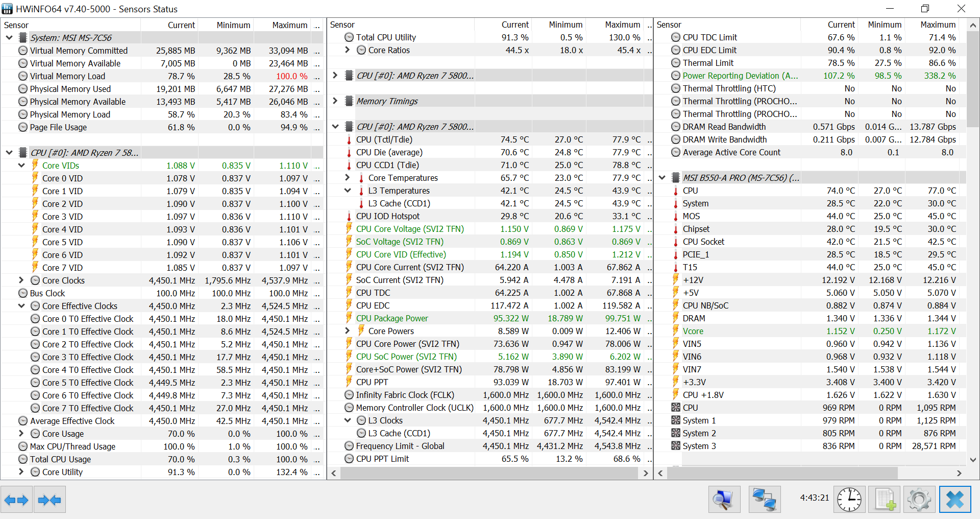Viewport: 980px width, 519px height.
Task: Click the System MSI MS-7C56 chip icon
Action: tap(23, 38)
